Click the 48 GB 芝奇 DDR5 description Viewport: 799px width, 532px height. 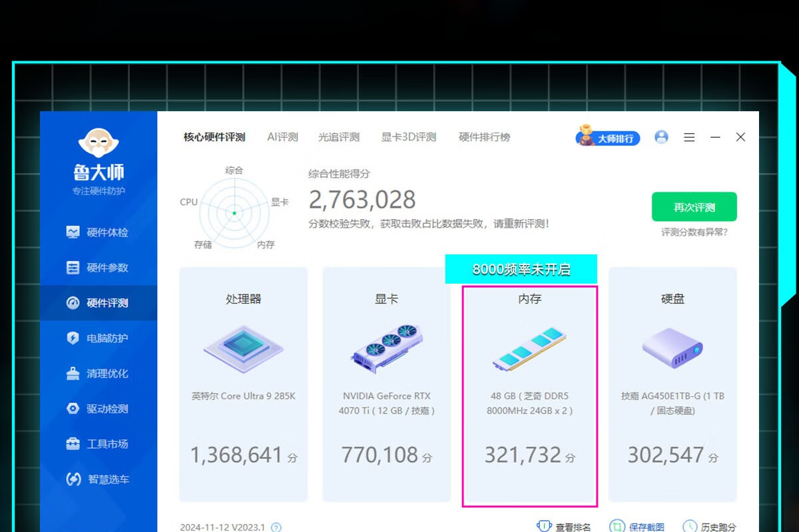(x=530, y=403)
